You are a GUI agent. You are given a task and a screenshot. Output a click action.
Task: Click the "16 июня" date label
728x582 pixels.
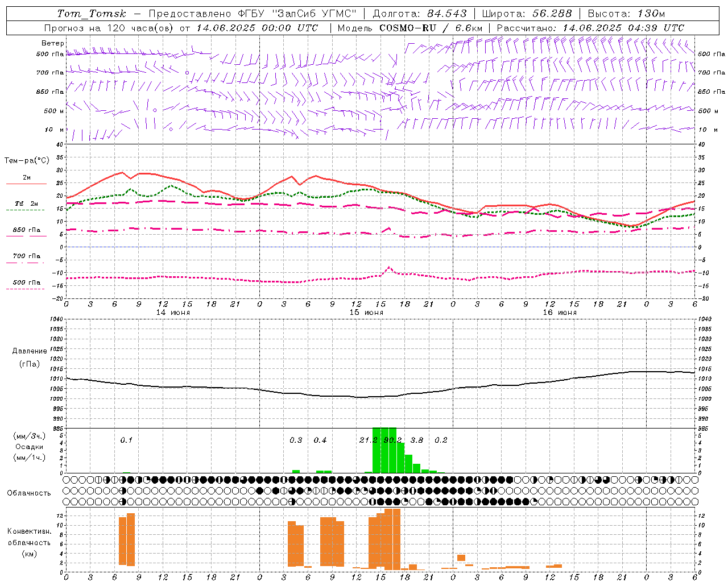click(x=560, y=313)
